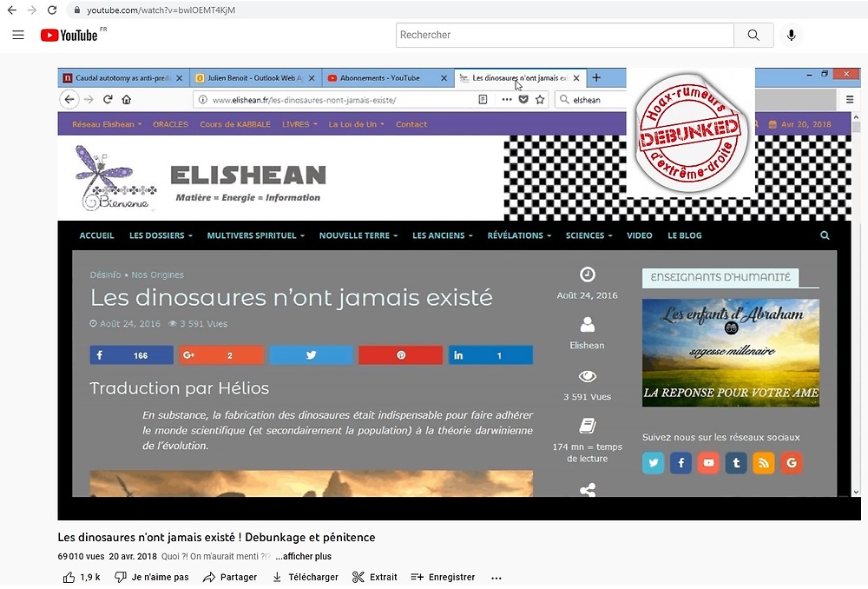Click the ACCUEIL menu item
This screenshot has width=868, height=589.
coord(97,235)
